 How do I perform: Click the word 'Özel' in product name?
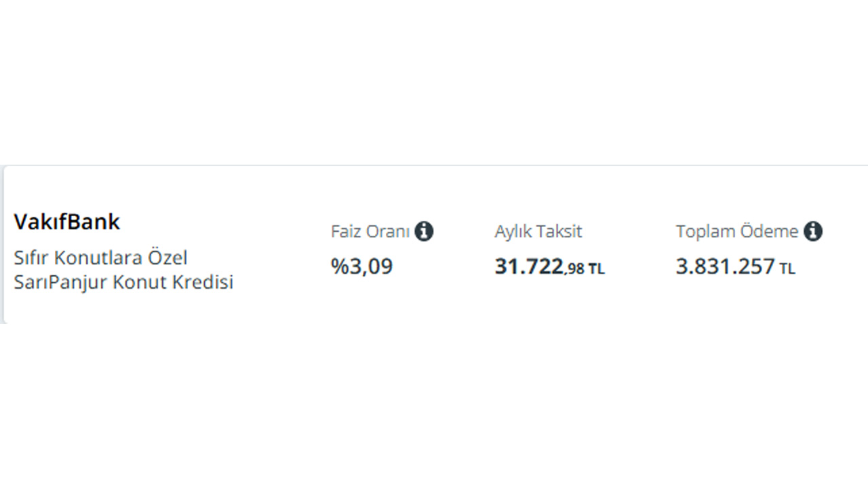pos(167,258)
